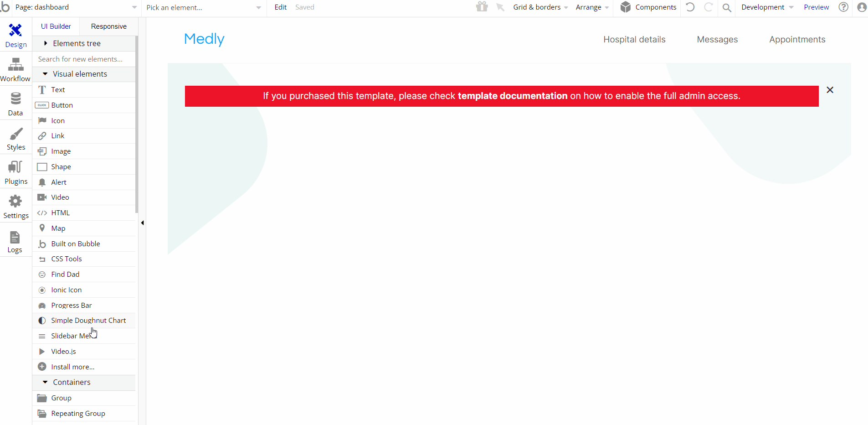Open the Settings gear section
This screenshot has width=868, height=425.
pyautogui.click(x=15, y=207)
